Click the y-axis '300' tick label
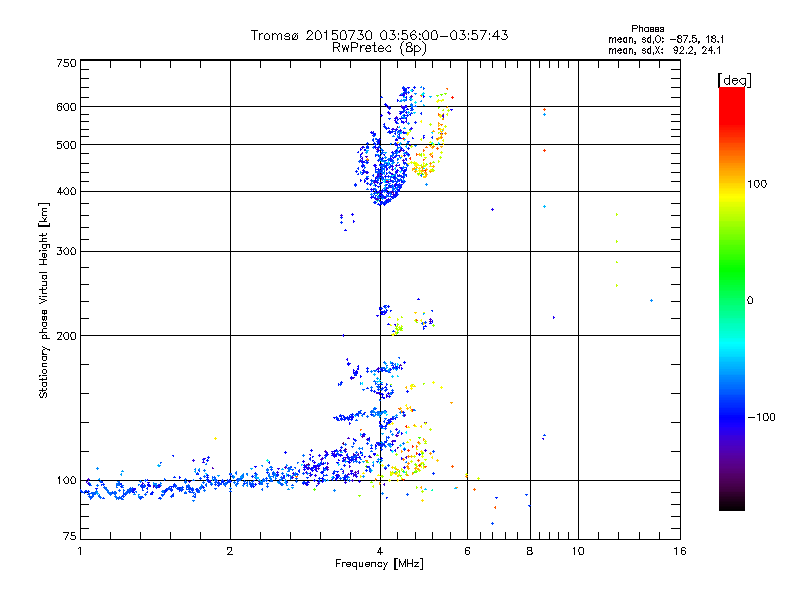 click(66, 252)
